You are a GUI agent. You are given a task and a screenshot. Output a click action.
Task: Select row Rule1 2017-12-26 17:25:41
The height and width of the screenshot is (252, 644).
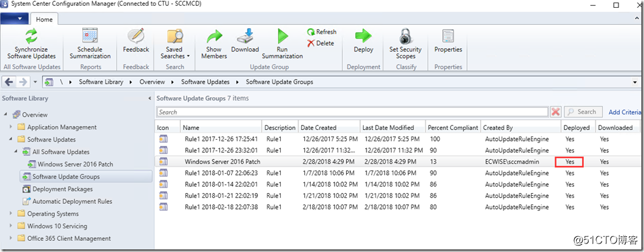pos(398,138)
